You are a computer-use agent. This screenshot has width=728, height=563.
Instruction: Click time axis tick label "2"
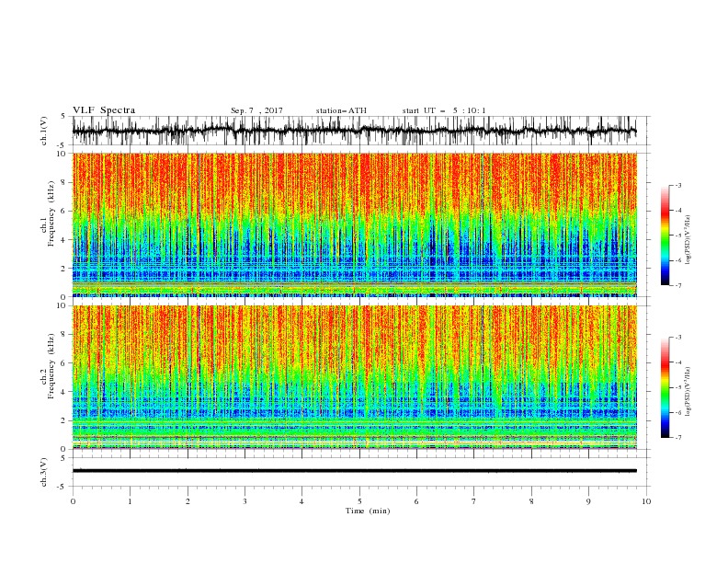[x=188, y=501]
